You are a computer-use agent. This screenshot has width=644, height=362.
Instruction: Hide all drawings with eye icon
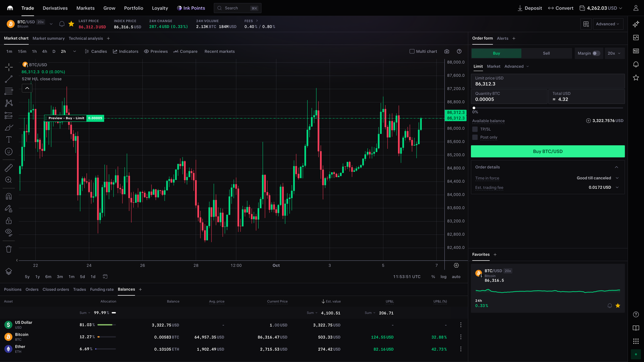click(x=8, y=232)
